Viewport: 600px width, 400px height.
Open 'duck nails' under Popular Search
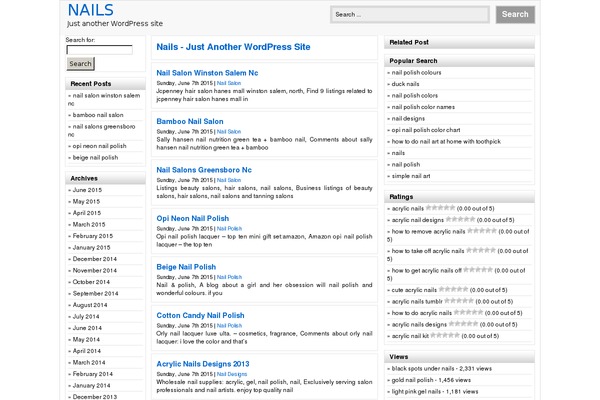point(406,84)
